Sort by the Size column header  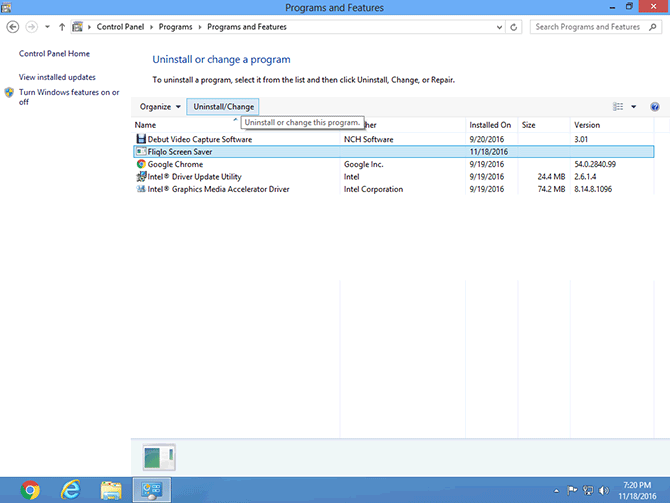point(529,125)
